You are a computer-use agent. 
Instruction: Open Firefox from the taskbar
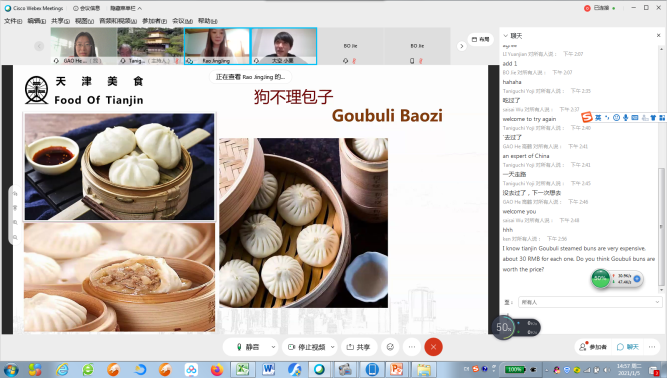(217, 369)
